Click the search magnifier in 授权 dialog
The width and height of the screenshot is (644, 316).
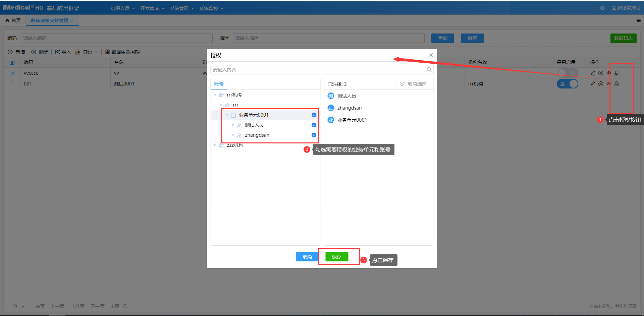tap(429, 70)
